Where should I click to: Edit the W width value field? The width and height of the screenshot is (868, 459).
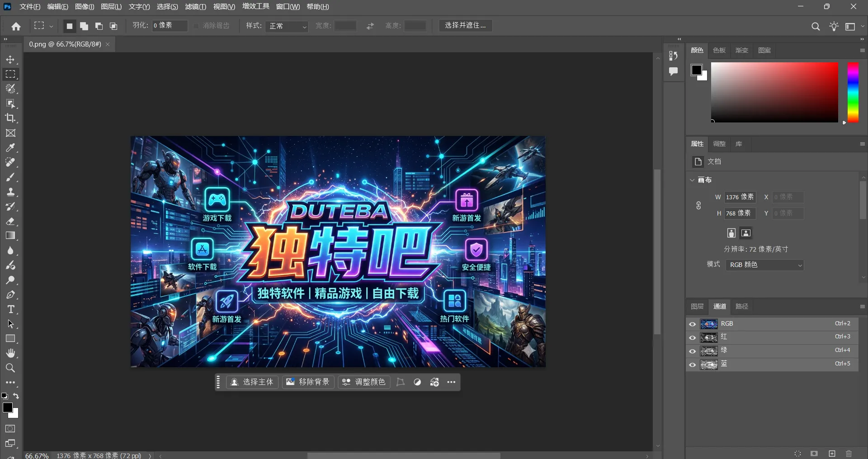pyautogui.click(x=740, y=197)
